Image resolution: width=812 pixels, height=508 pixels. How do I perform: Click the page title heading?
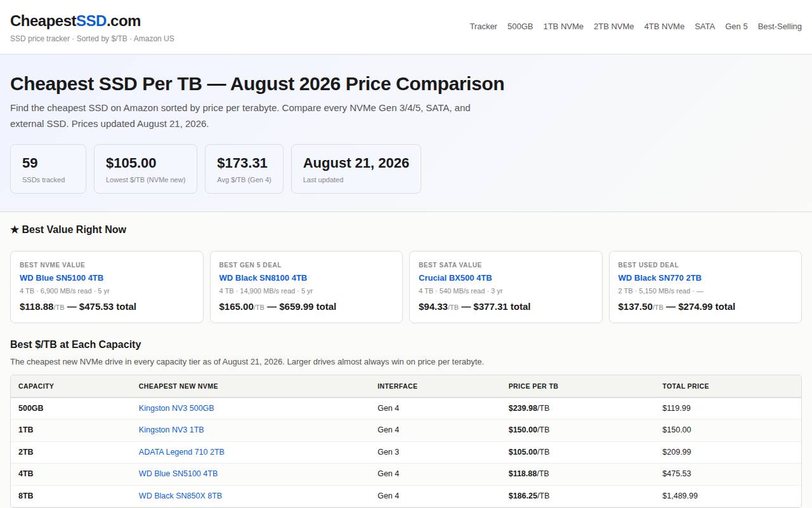(257, 84)
